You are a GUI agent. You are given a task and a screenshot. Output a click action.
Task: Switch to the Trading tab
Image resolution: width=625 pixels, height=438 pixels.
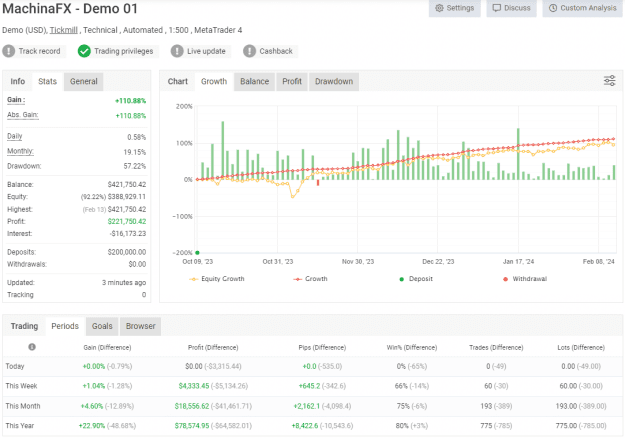[24, 326]
